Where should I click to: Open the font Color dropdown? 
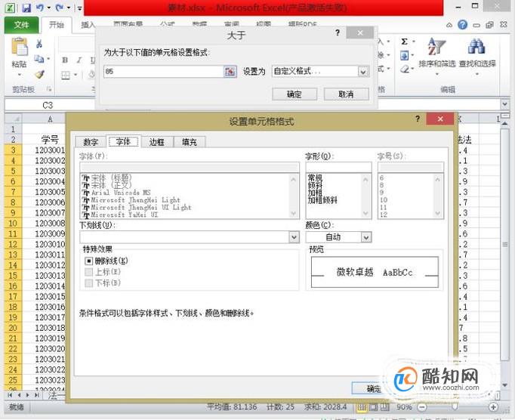(x=366, y=237)
